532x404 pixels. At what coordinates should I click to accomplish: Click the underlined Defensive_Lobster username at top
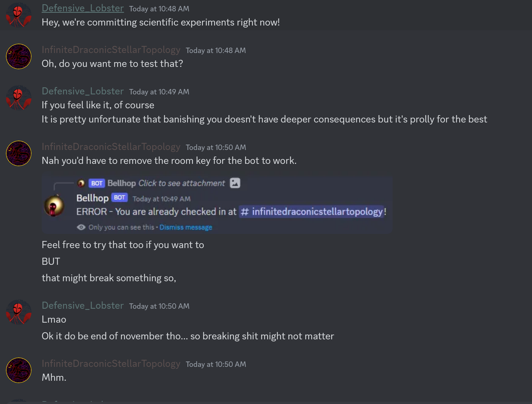(83, 8)
